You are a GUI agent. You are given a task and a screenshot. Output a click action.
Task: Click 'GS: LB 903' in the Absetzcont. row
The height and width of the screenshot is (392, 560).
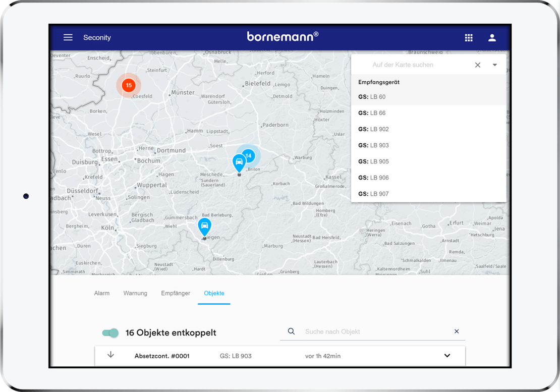tap(236, 356)
